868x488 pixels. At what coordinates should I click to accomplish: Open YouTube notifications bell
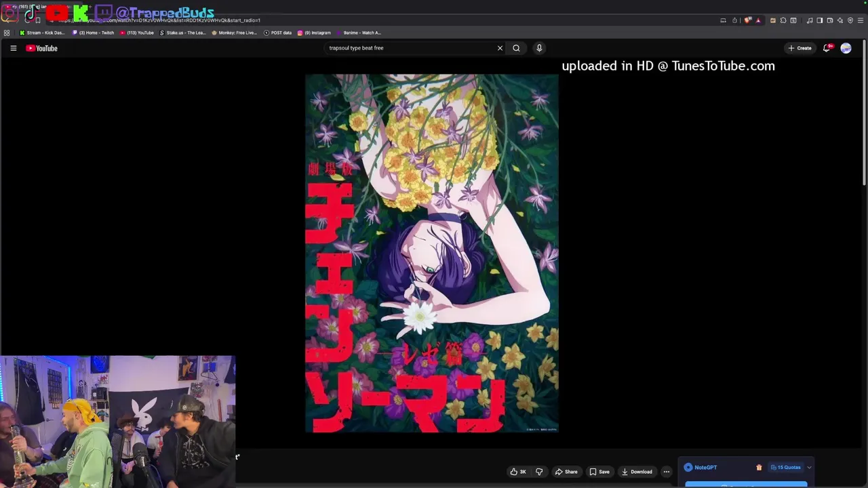click(827, 48)
